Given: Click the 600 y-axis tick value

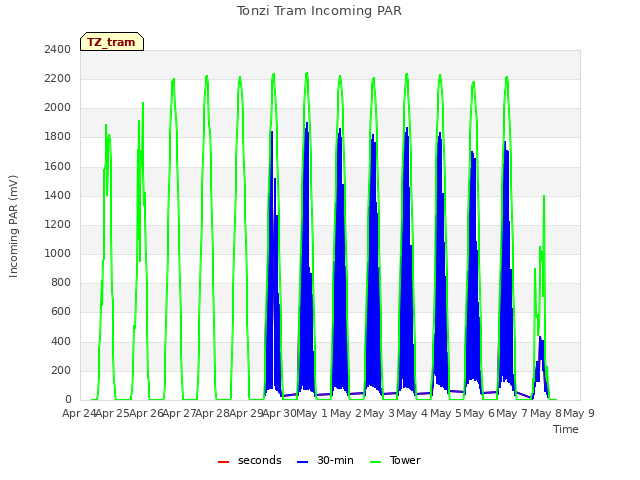Looking at the screenshot, I should click(61, 312).
